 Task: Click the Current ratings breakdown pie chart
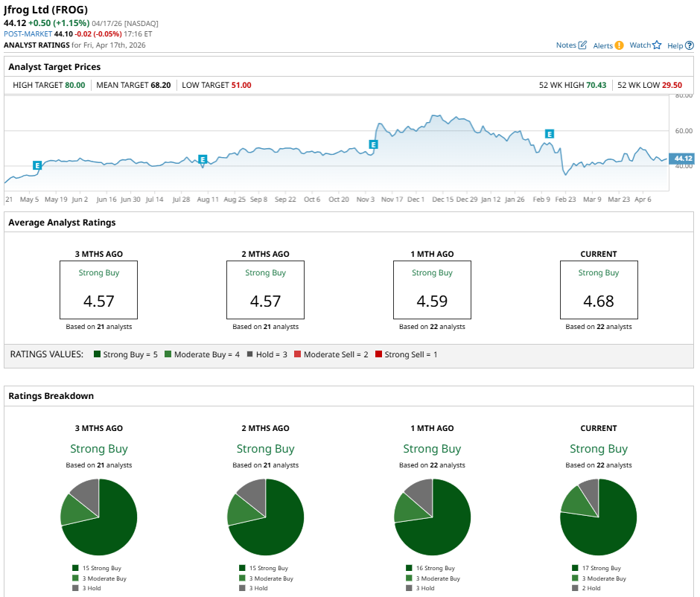click(x=599, y=517)
